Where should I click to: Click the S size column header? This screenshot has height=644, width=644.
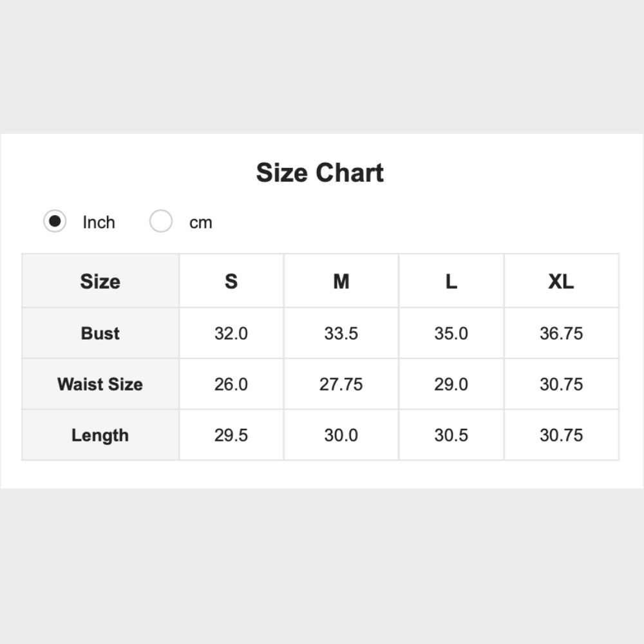click(231, 281)
